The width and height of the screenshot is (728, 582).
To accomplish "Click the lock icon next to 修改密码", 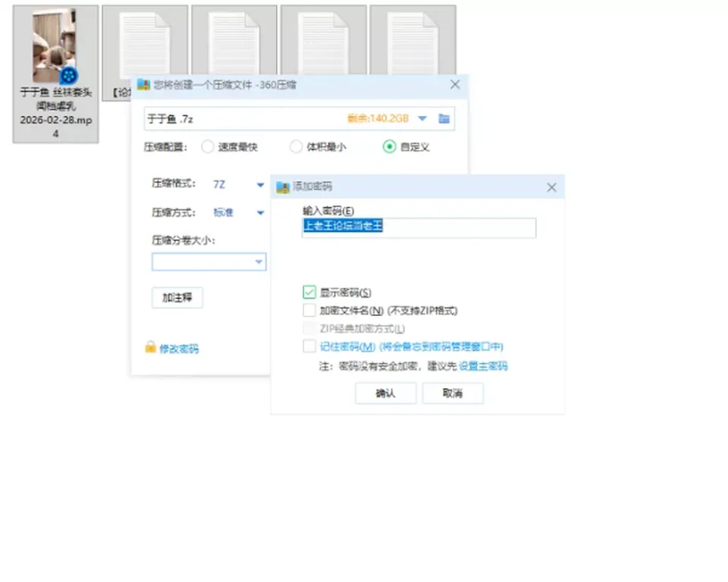I will 150,347.
